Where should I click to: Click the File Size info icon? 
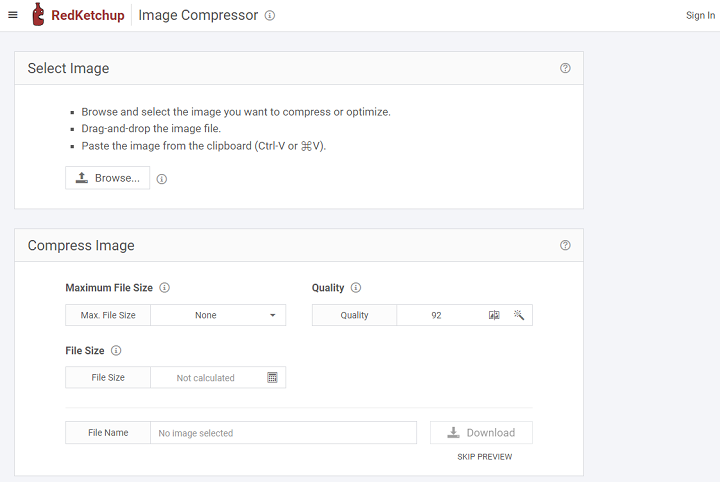pos(116,351)
